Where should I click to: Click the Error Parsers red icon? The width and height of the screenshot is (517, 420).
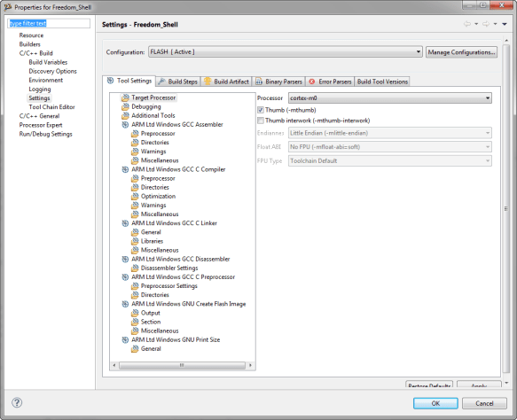pyautogui.click(x=311, y=82)
